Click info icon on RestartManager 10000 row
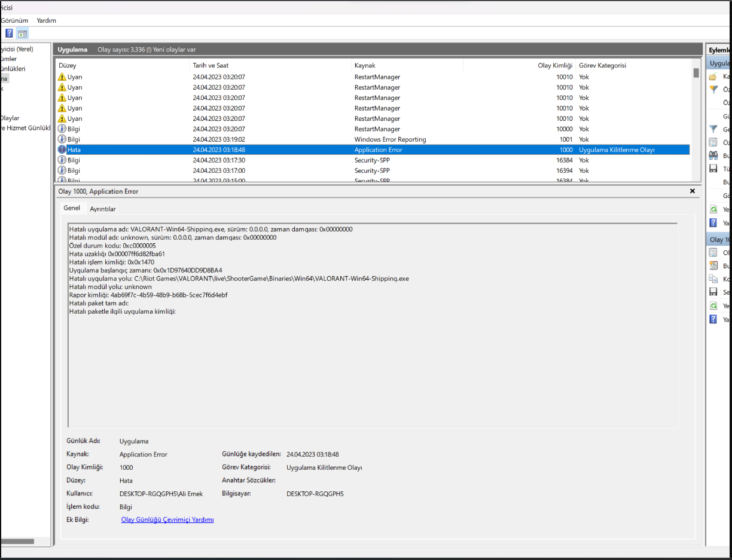 coord(62,129)
